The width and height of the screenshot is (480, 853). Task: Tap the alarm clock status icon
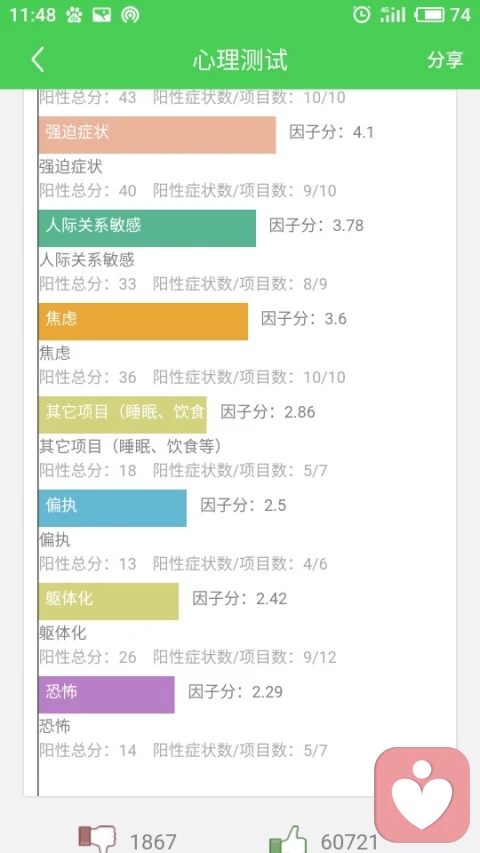tap(361, 15)
